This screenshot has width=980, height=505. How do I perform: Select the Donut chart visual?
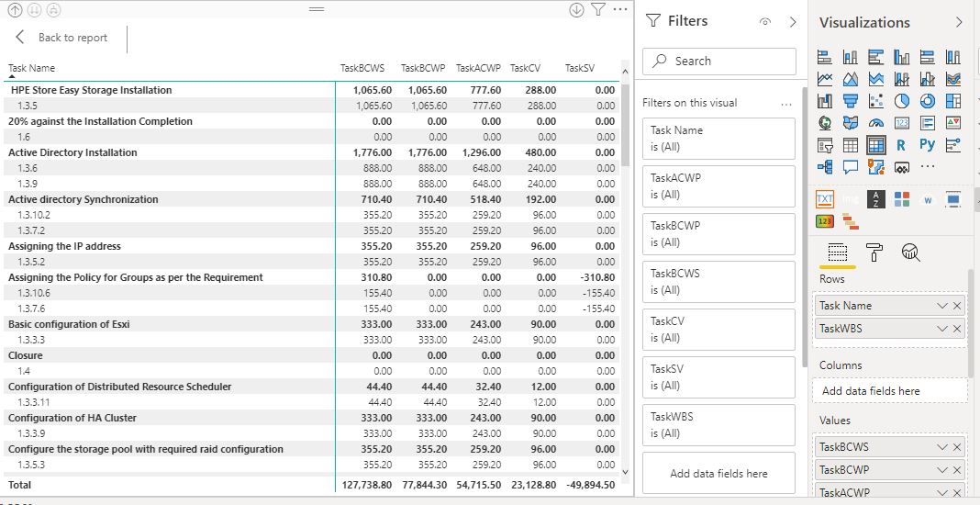pyautogui.click(x=928, y=101)
